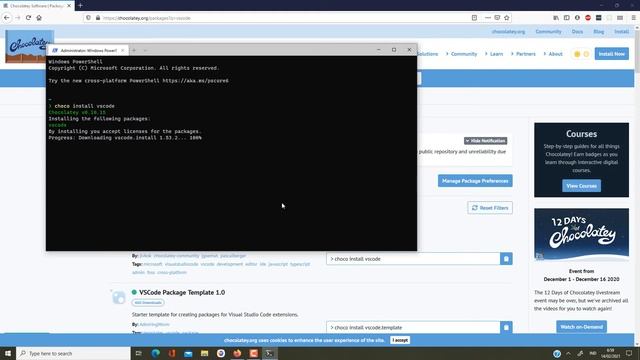Image resolution: width=640 pixels, height=360 pixels.
Task: Open the Firefox home page button
Action: point(39,18)
